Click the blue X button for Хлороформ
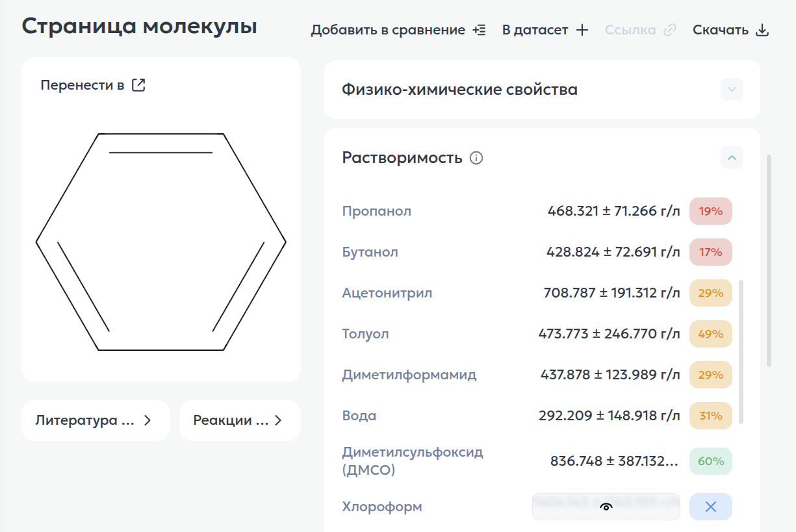Image resolution: width=796 pixels, height=532 pixels. click(x=710, y=507)
